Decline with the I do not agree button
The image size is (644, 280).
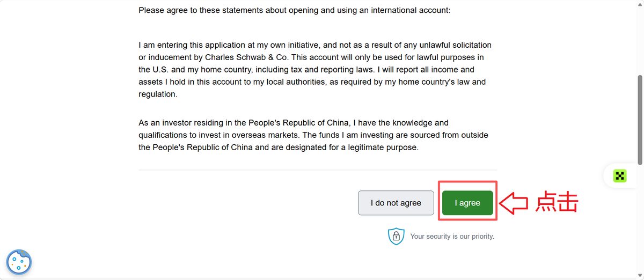396,203
